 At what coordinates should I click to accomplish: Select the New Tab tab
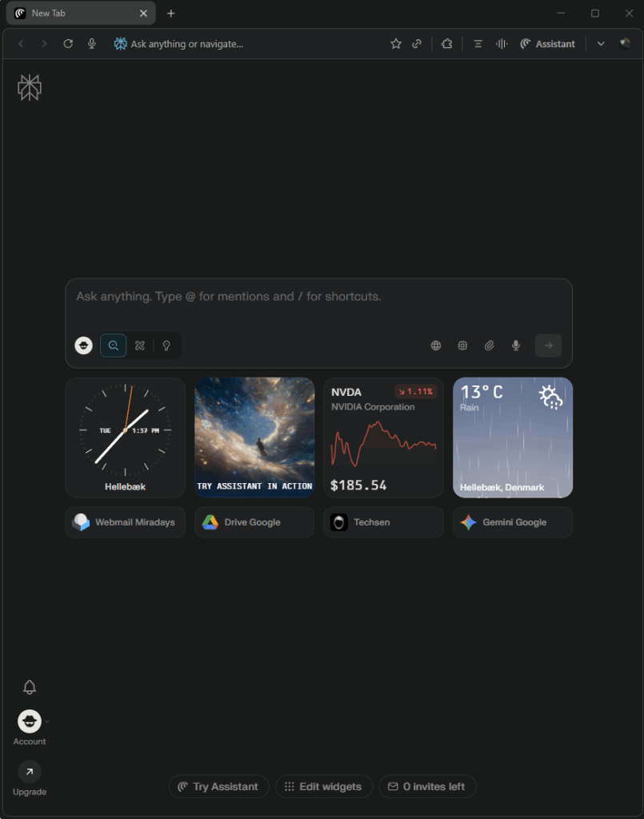81,13
